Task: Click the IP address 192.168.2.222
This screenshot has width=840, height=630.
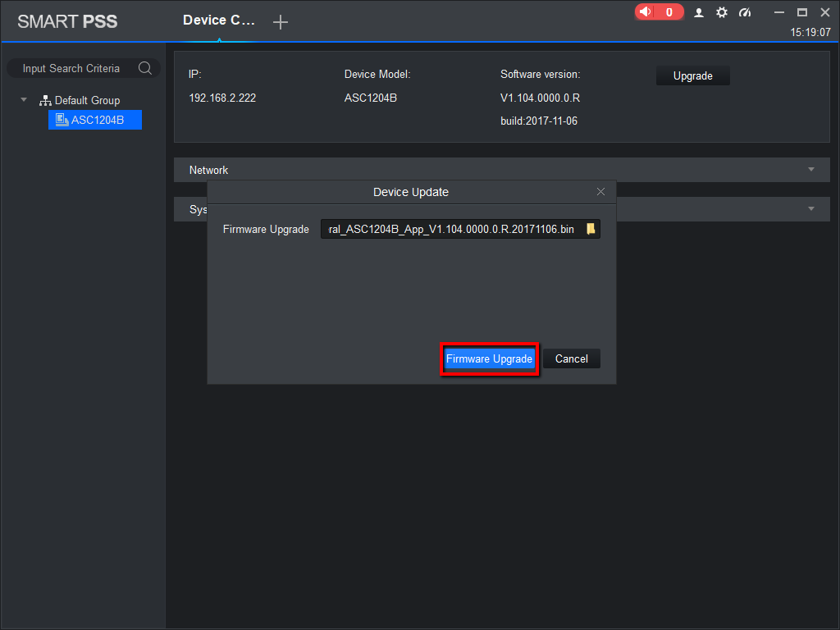Action: [222, 98]
